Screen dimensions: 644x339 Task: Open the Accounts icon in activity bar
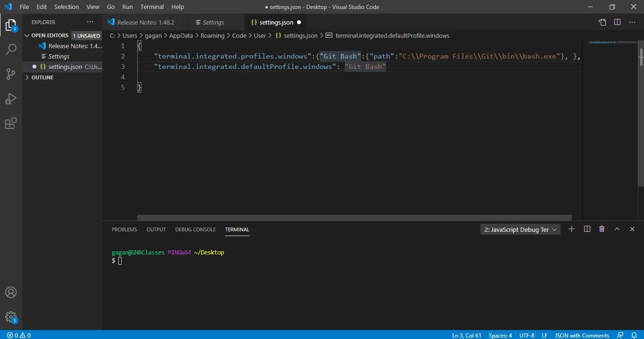coord(11,292)
